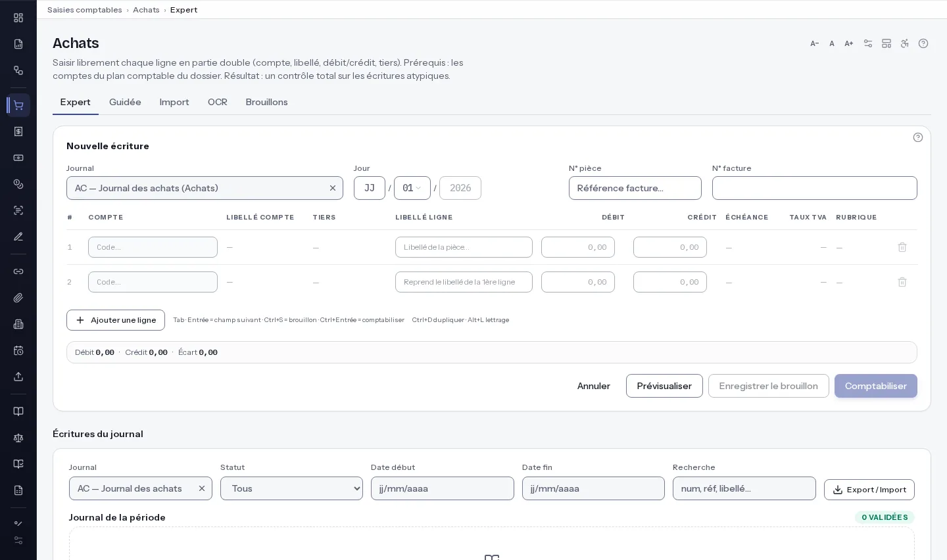Open the paperclip attachments icon in the sidebar

(x=18, y=298)
